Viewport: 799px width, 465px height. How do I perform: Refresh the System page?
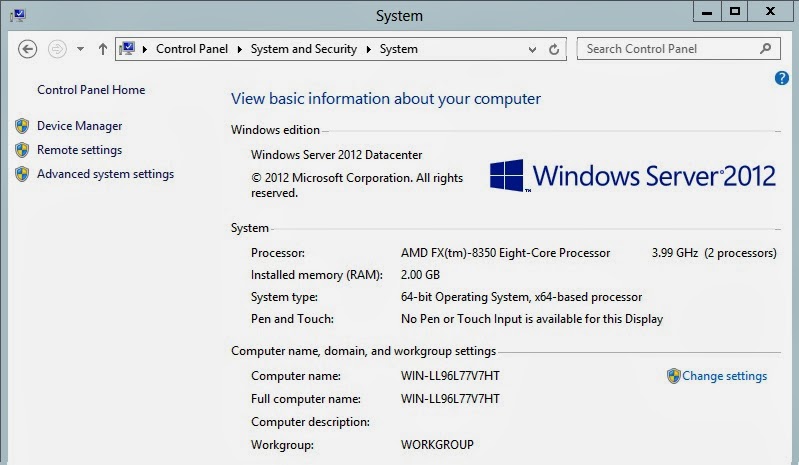coord(554,49)
